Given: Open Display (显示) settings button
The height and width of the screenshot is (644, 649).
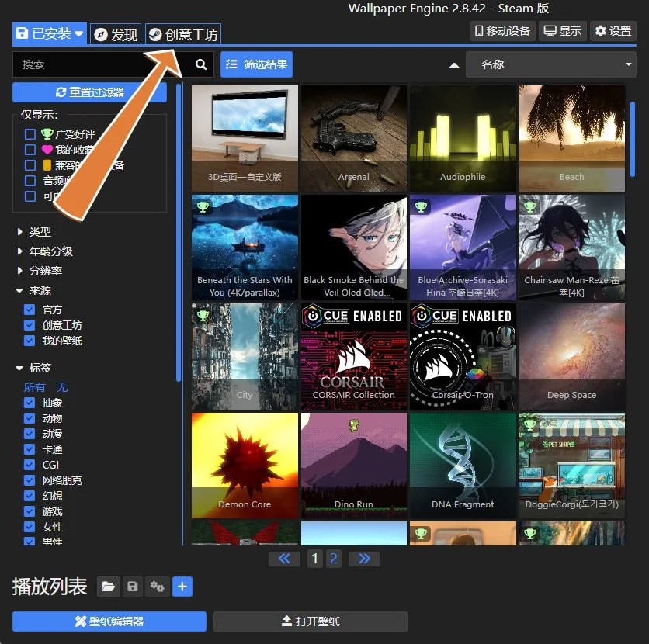Looking at the screenshot, I should pyautogui.click(x=563, y=31).
